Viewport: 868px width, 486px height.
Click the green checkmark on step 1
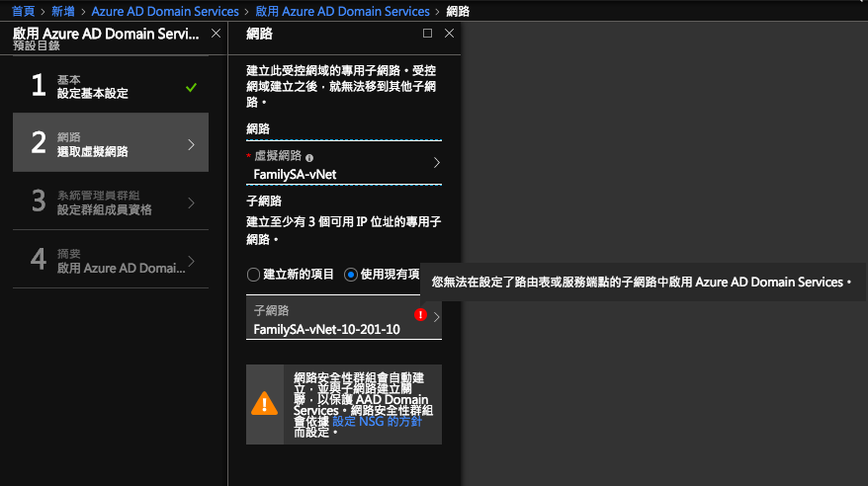coord(191,87)
